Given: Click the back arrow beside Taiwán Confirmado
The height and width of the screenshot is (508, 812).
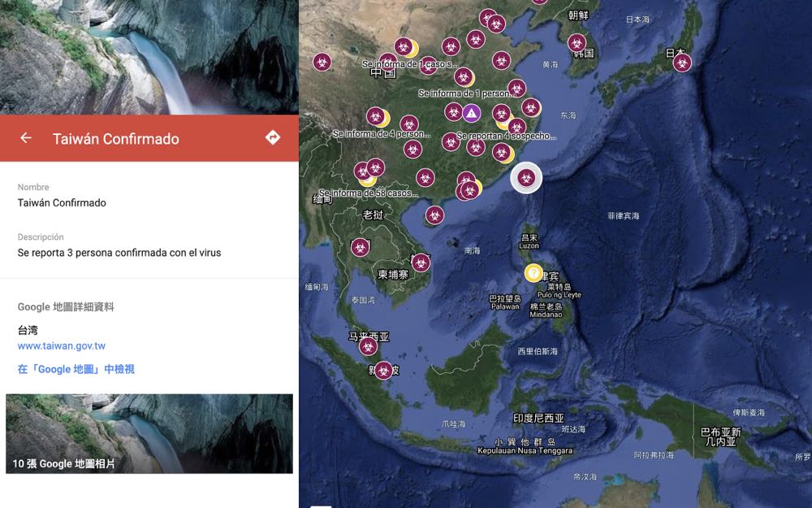Looking at the screenshot, I should coord(26,138).
